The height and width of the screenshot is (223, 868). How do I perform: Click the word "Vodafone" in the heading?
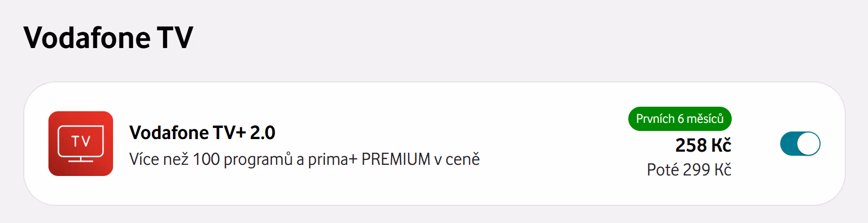pyautogui.click(x=87, y=37)
